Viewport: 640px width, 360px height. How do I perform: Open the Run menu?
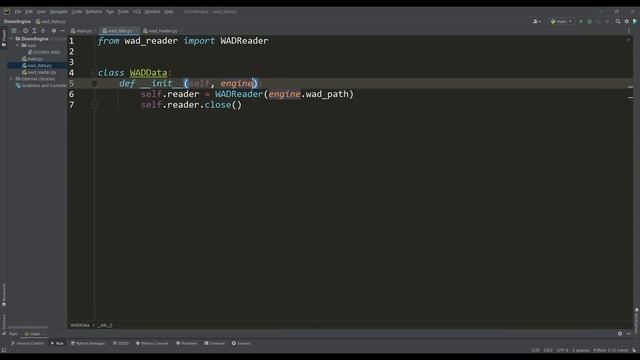110,12
